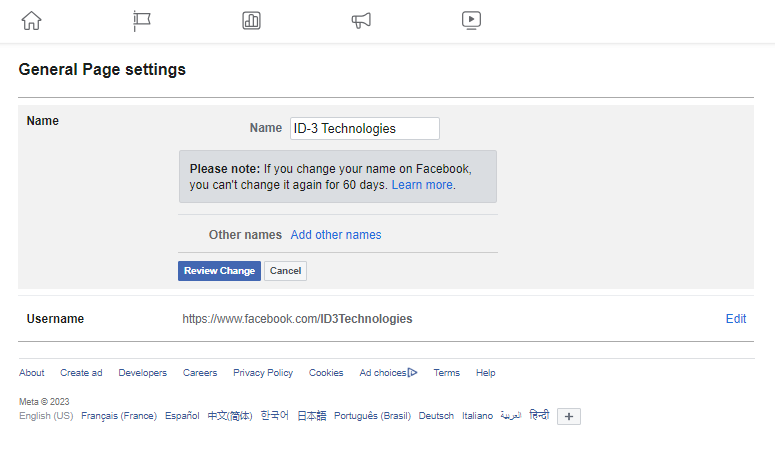Screen dimensions: 775x454
Task: Open the Pages flag icon
Action: 141,21
